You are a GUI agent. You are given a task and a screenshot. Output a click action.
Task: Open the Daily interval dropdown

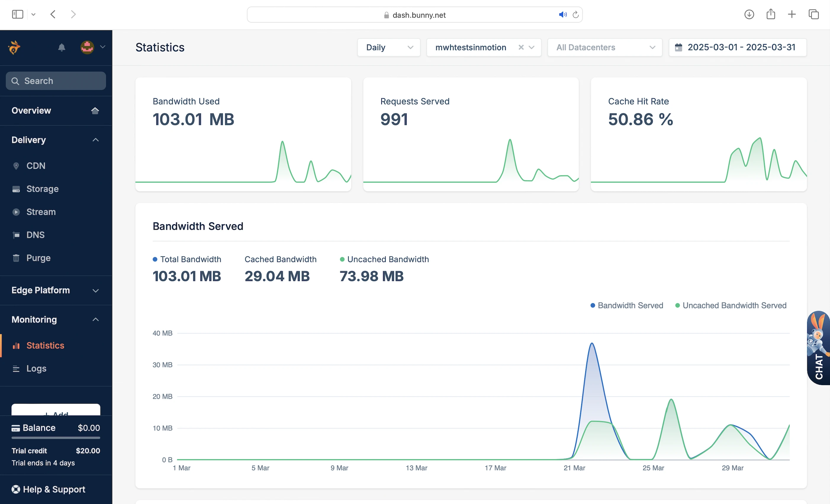tap(388, 47)
